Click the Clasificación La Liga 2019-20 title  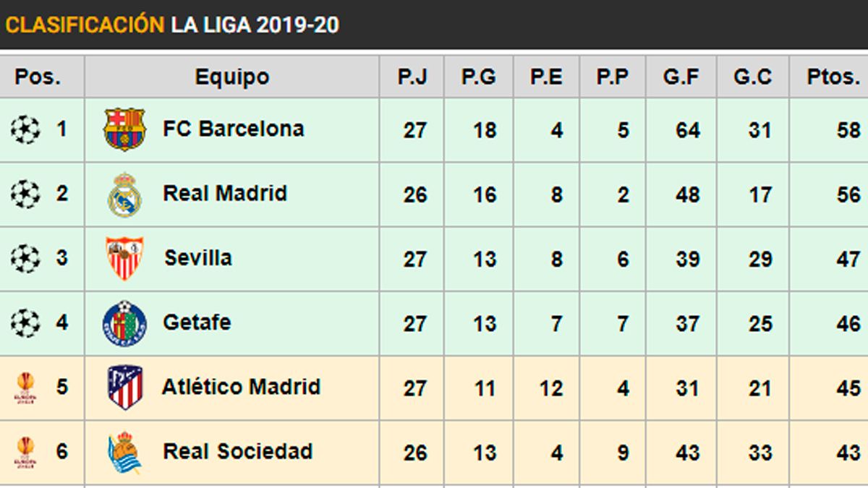click(x=172, y=25)
